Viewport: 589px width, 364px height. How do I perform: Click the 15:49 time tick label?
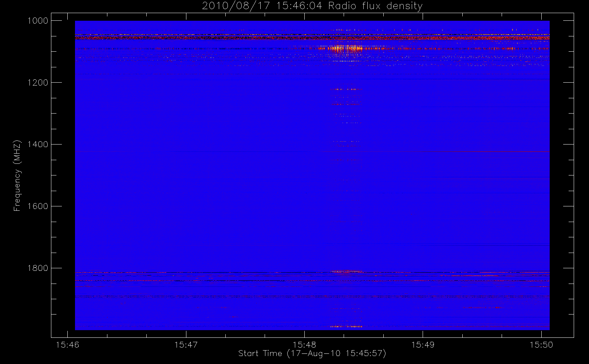[x=423, y=344]
